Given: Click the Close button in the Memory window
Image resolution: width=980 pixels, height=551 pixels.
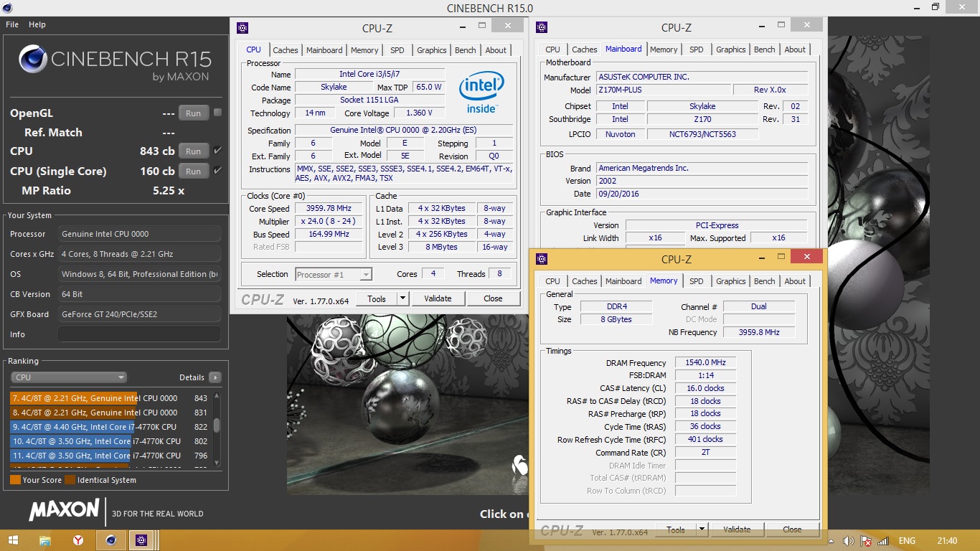Looking at the screenshot, I should 793,529.
